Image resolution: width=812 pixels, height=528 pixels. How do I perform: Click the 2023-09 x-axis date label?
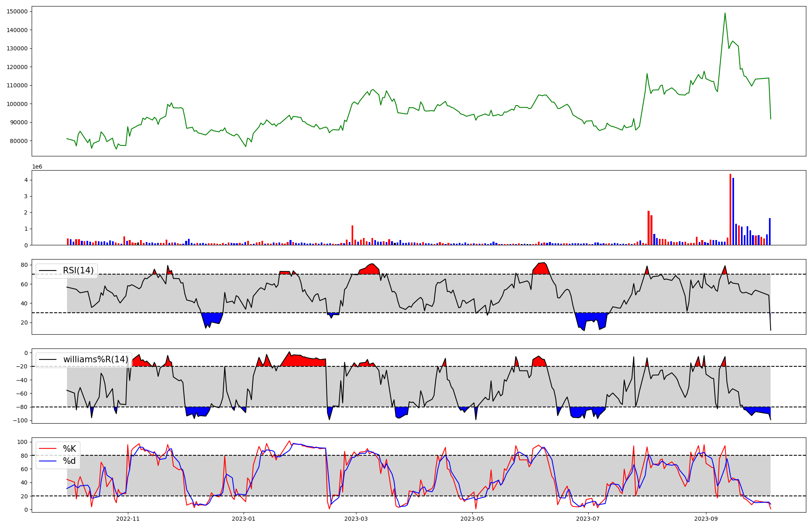pos(706,519)
